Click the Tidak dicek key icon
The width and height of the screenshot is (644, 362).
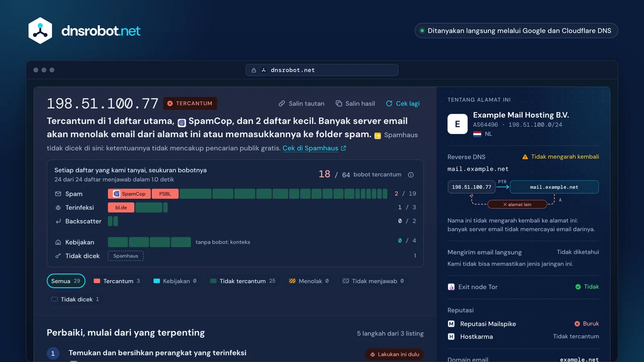click(x=58, y=256)
